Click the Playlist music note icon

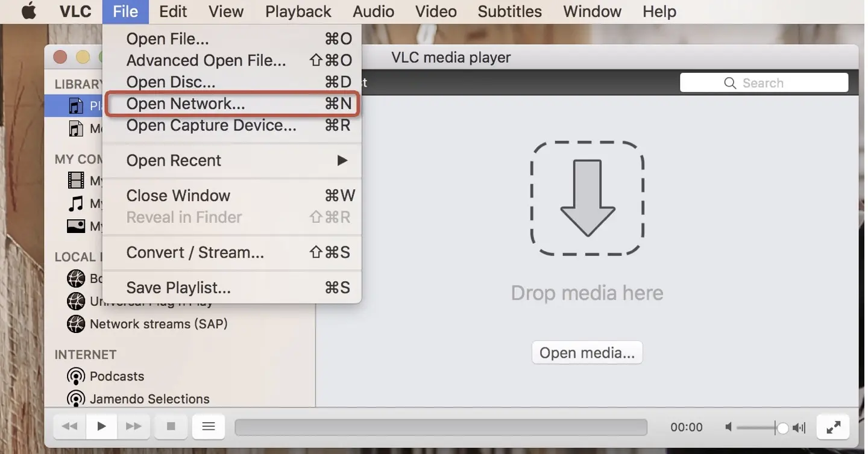75,106
